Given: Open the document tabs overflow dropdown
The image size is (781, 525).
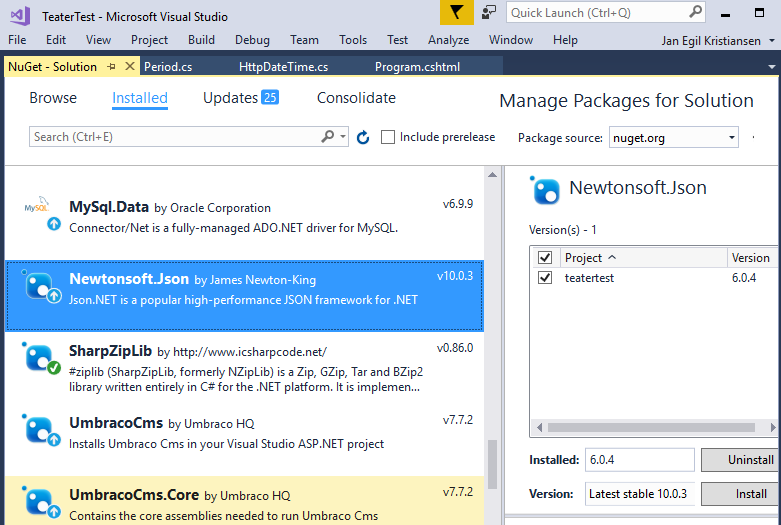Looking at the screenshot, I should pyautogui.click(x=772, y=67).
